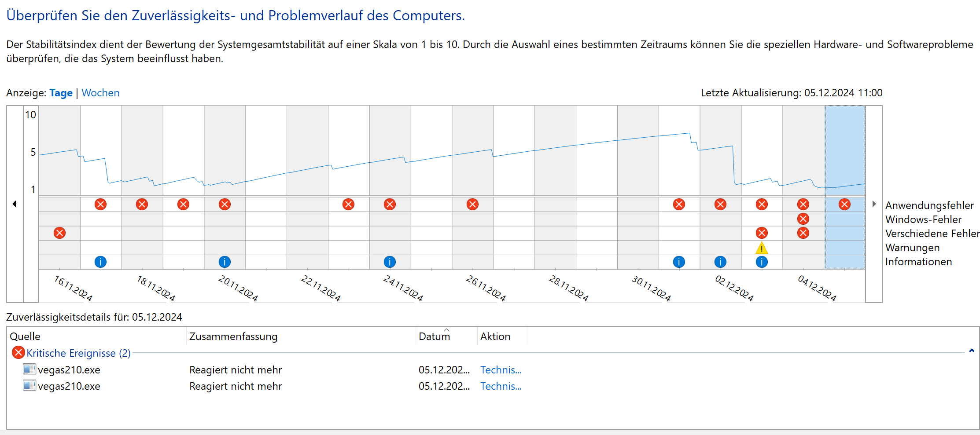Viewport: 980px width, 435px height.
Task: Click the 30.11.2024 date column in chart
Action: pyautogui.click(x=638, y=187)
